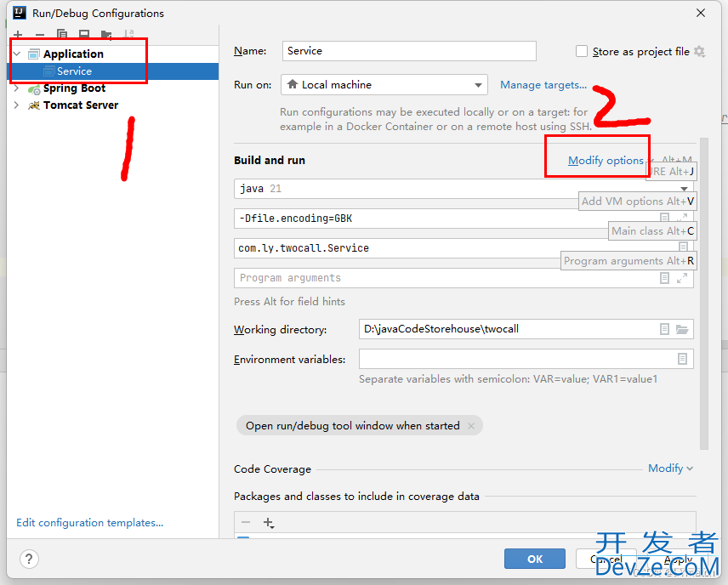Move configuration into a new folder
This screenshot has height=585, width=728.
pyautogui.click(x=106, y=35)
